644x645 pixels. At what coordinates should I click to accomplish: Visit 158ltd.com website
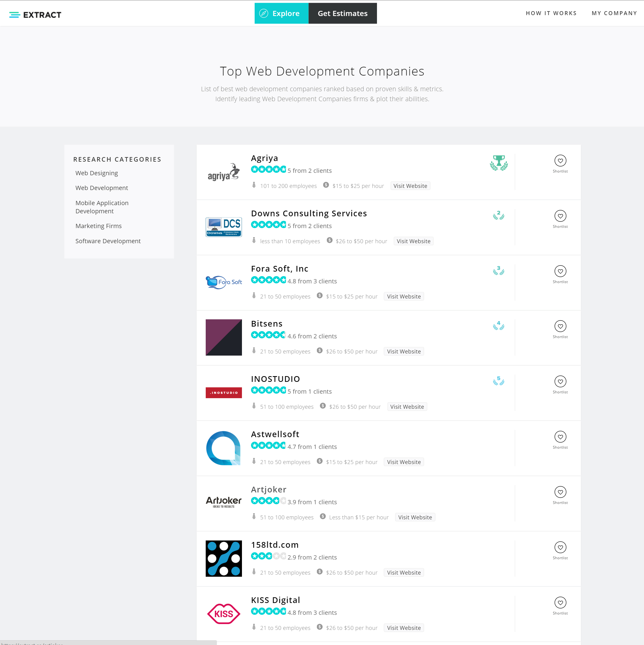point(404,572)
